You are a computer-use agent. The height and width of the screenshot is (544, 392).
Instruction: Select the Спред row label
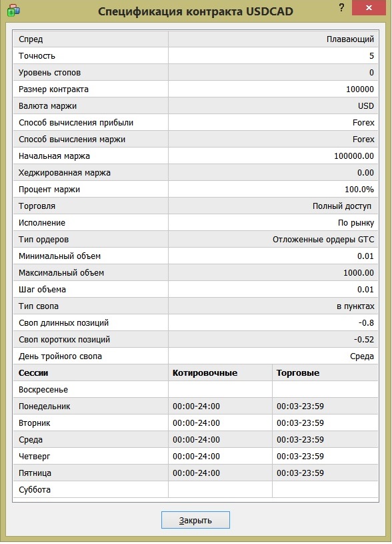[x=31, y=39]
